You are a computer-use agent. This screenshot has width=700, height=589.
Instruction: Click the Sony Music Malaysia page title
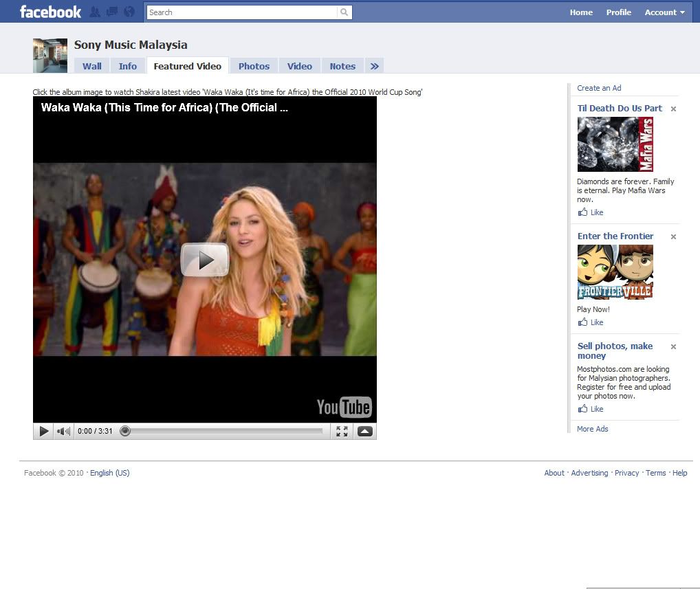tap(131, 45)
